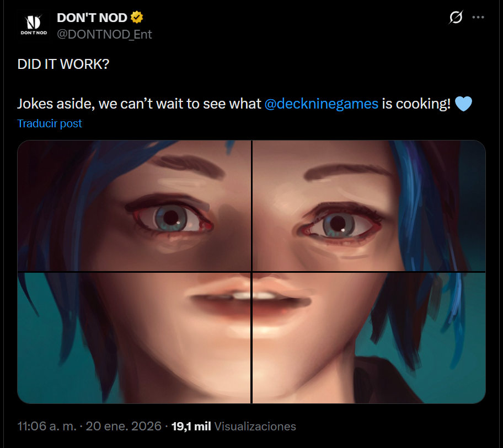The width and height of the screenshot is (503, 448).
Task: Open the top-right image with right eye
Action: [369, 206]
